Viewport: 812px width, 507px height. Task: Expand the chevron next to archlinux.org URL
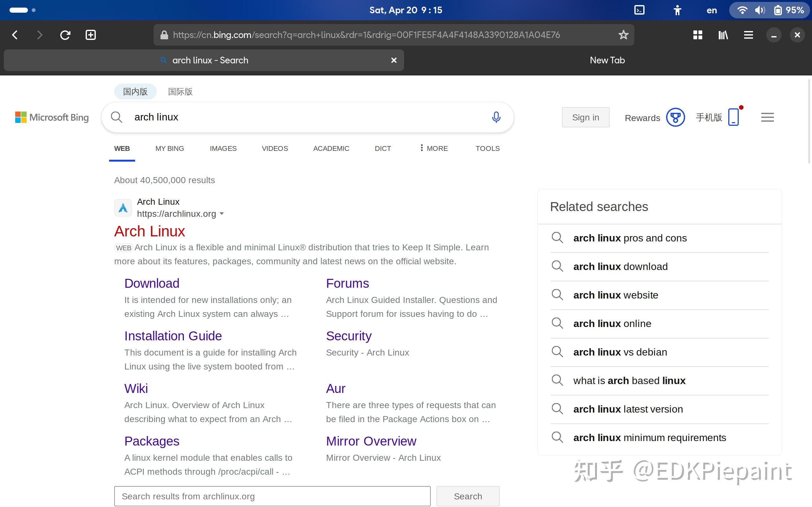click(x=222, y=214)
